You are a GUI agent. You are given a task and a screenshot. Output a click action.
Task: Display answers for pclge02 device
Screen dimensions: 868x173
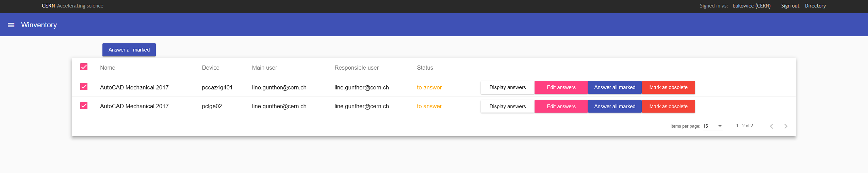507,106
